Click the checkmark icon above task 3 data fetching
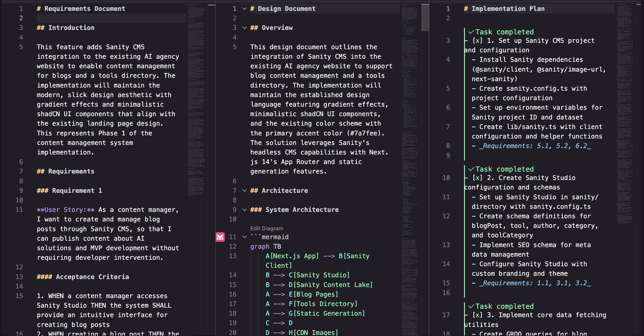644x336 pixels. point(471,306)
